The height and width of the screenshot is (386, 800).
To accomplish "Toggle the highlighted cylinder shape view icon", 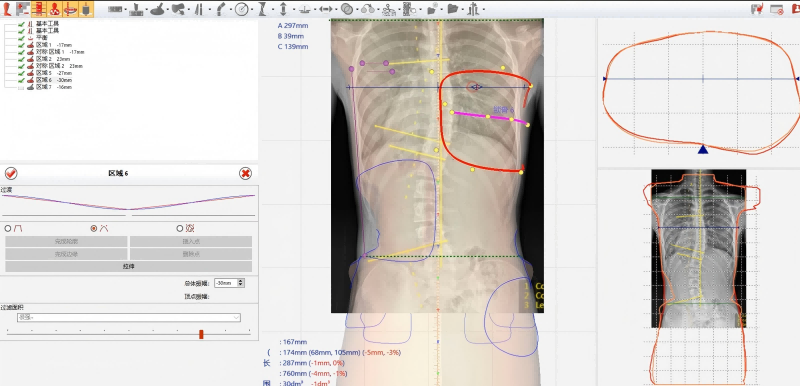I will point(86,9).
